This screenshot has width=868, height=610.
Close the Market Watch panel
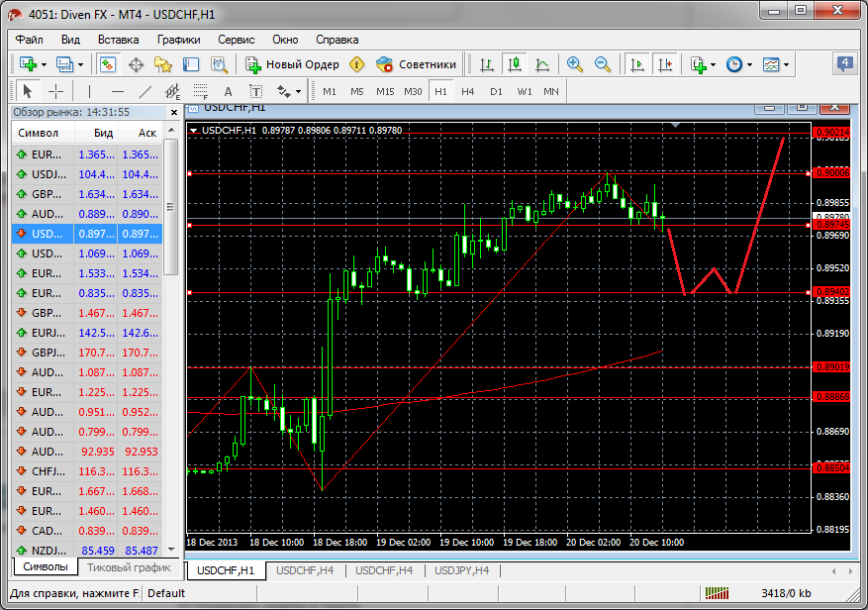[174, 113]
